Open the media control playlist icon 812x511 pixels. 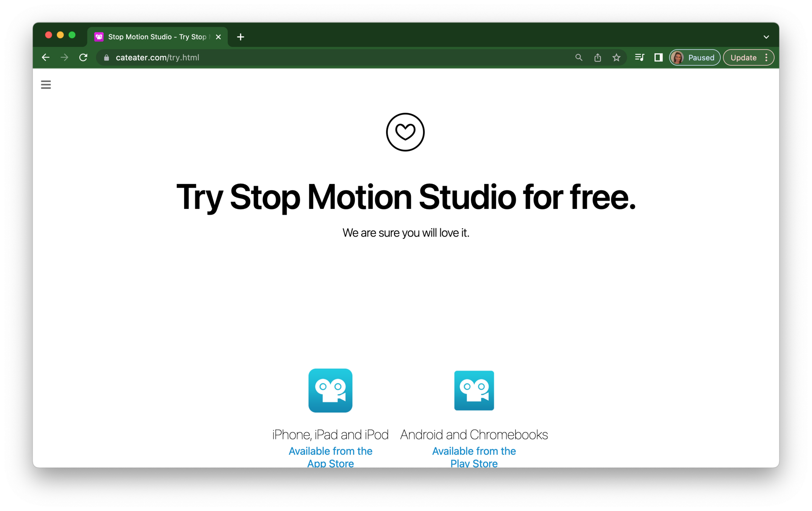click(x=640, y=58)
